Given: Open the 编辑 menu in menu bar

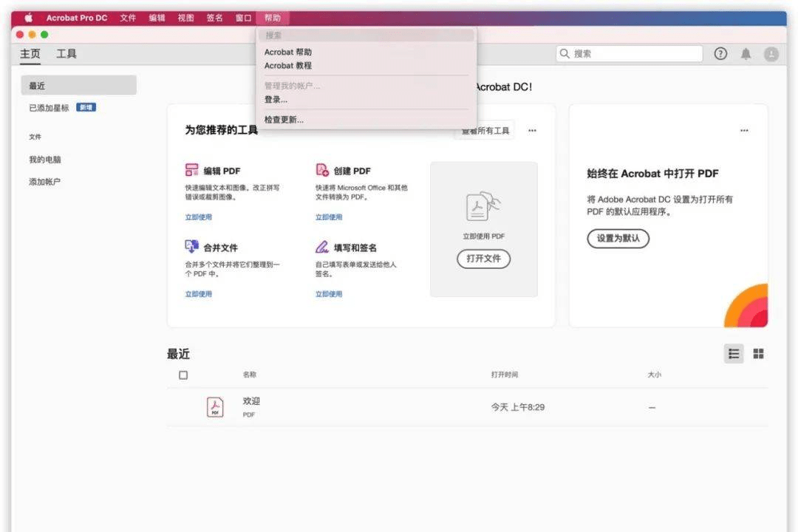Looking at the screenshot, I should (x=157, y=18).
